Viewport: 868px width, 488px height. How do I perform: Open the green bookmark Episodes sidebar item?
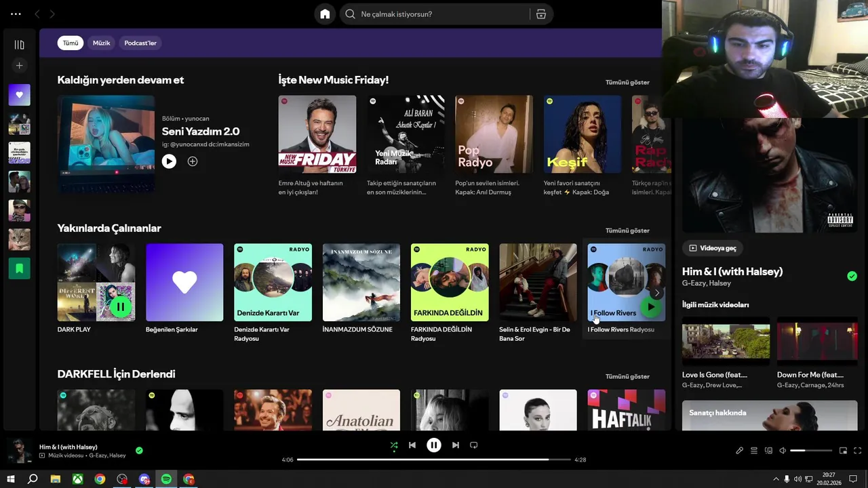(x=19, y=268)
